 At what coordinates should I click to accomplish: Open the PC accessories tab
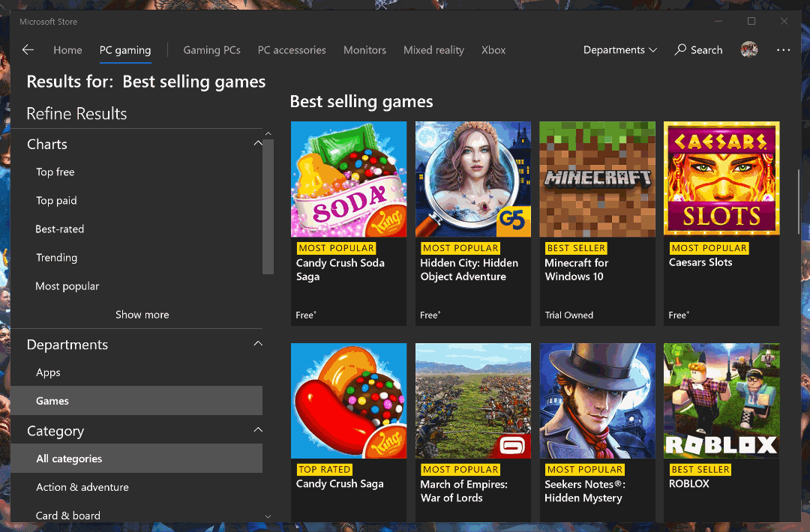[292, 50]
